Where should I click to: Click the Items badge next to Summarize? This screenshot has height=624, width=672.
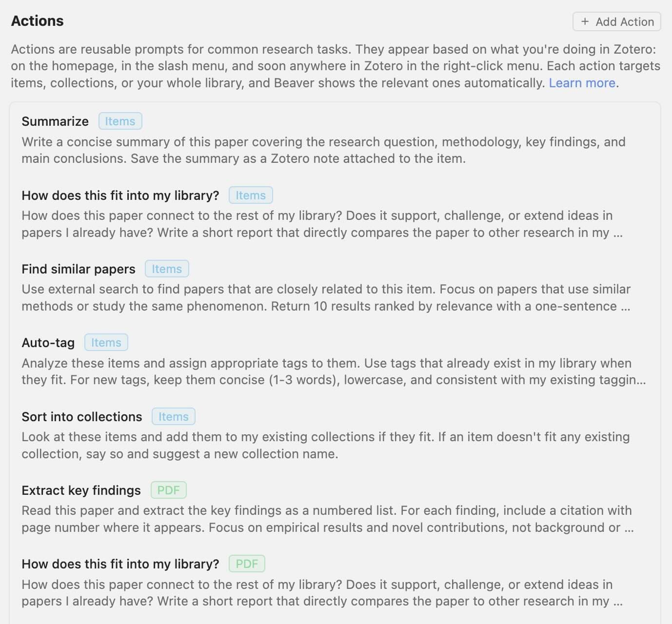coord(120,121)
